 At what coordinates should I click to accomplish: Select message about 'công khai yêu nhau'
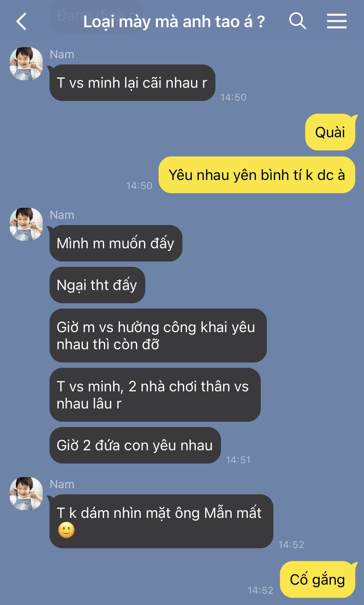coord(158,335)
